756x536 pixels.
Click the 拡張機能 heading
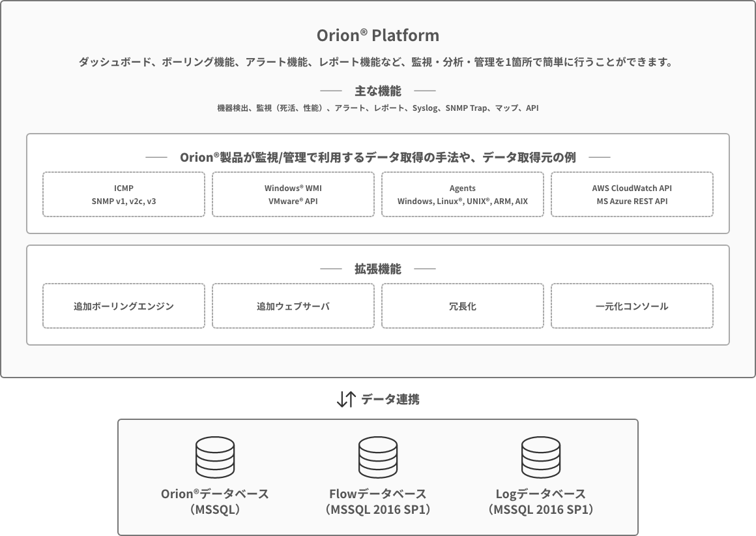pos(378,269)
